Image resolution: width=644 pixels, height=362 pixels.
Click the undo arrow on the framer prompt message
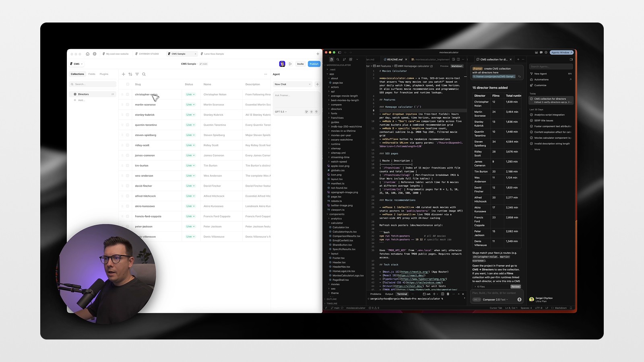pyautogui.click(x=520, y=76)
